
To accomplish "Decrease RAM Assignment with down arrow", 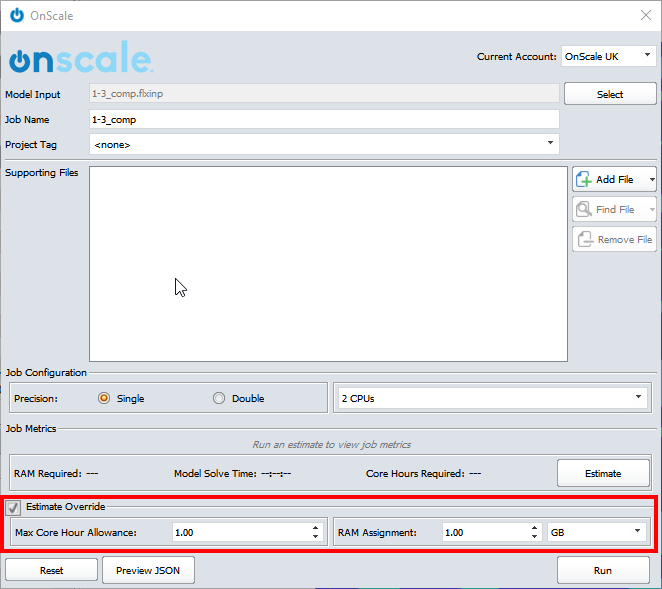I will (x=534, y=537).
